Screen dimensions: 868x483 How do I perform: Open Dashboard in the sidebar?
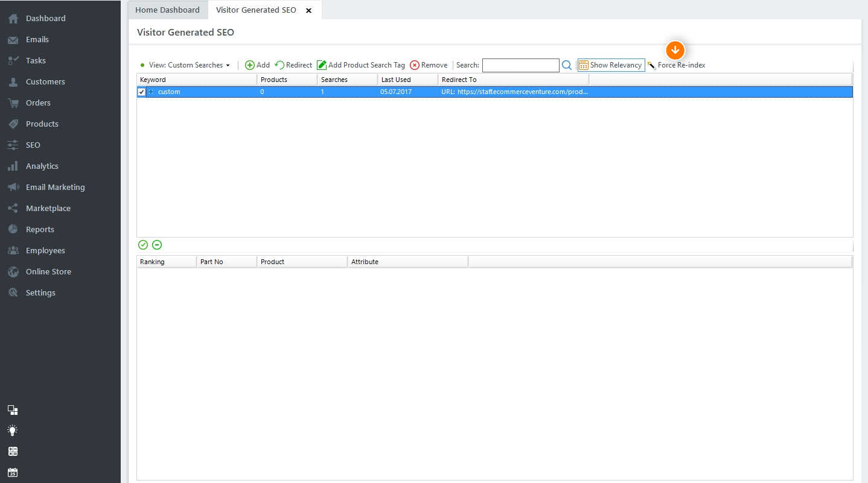tap(45, 18)
